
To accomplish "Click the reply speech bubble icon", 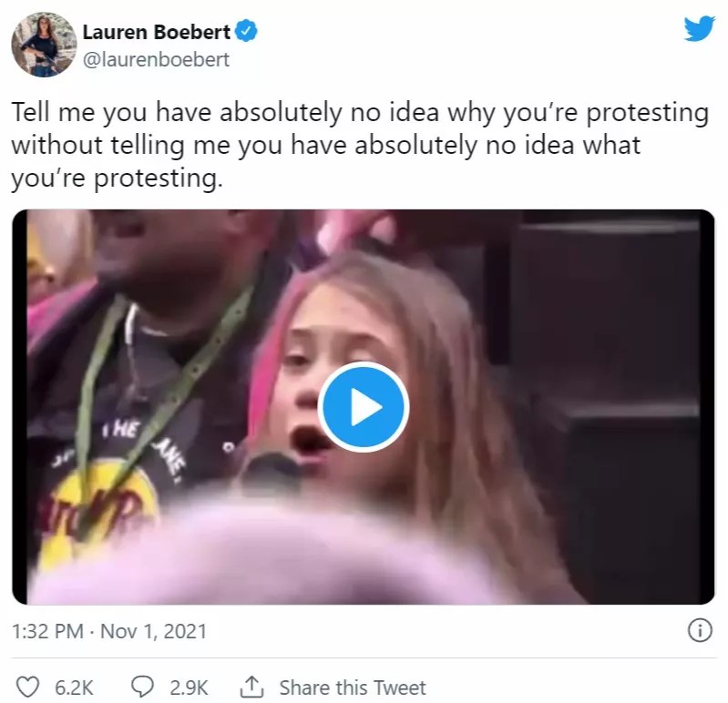I will (143, 687).
